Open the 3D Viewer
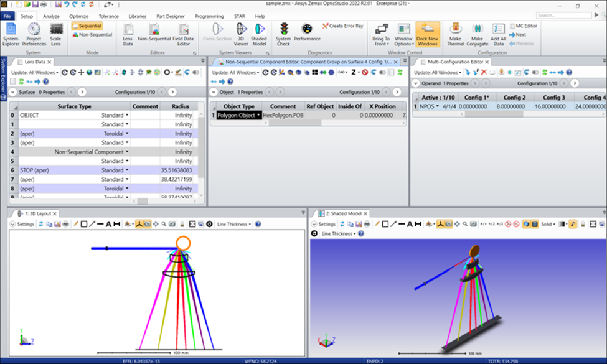The image size is (607, 364). tap(242, 34)
